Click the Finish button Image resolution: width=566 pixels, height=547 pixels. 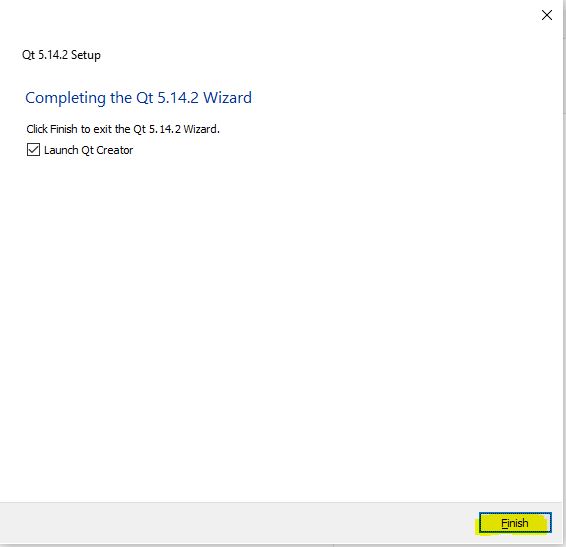[515, 522]
